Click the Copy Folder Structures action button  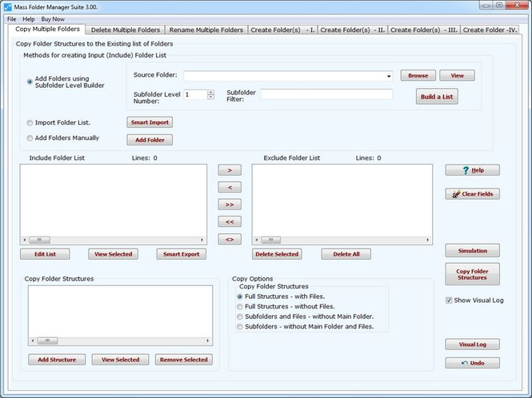pos(472,274)
